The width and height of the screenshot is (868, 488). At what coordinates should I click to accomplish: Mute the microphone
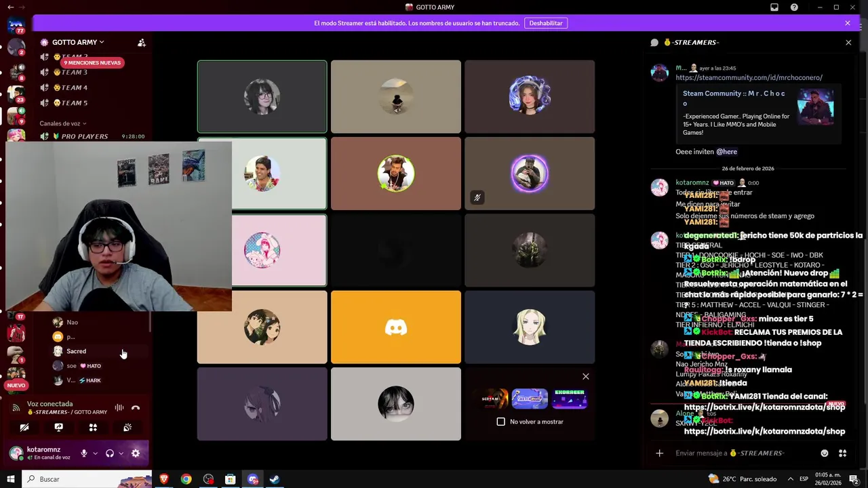pyautogui.click(x=84, y=453)
